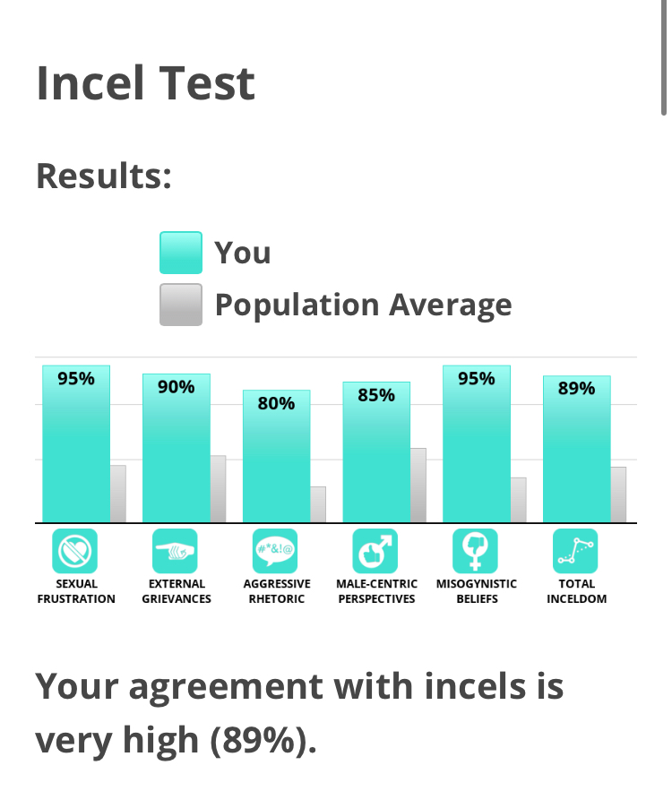Click the 'Incel Test' page heading
This screenshot has width=672, height=791.
[146, 83]
